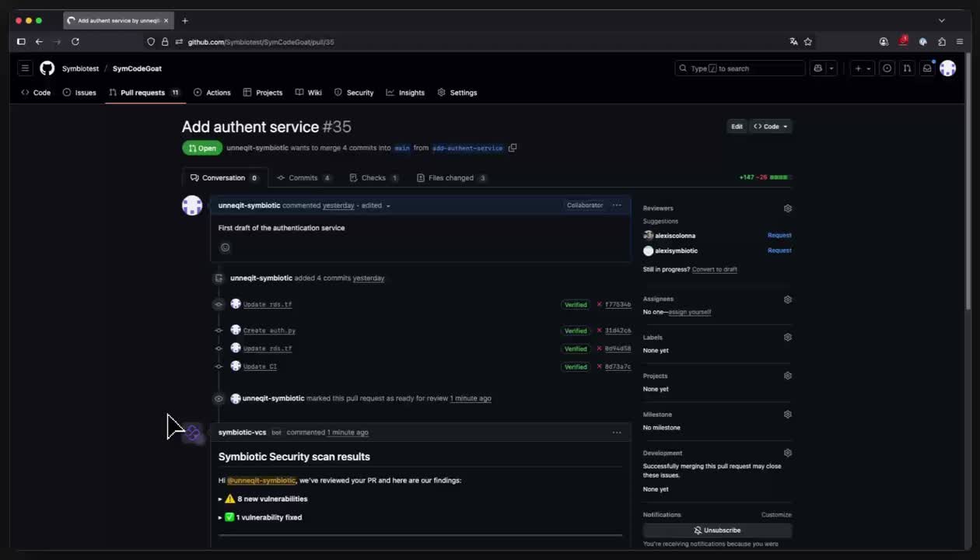This screenshot has height=560, width=980.
Task: Open the repository Code tab
Action: [x=36, y=93]
